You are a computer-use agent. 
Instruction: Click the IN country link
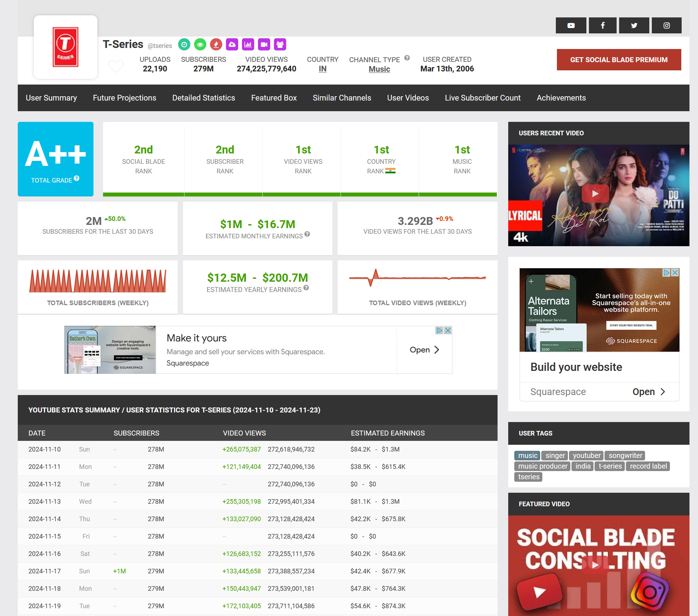point(323,69)
